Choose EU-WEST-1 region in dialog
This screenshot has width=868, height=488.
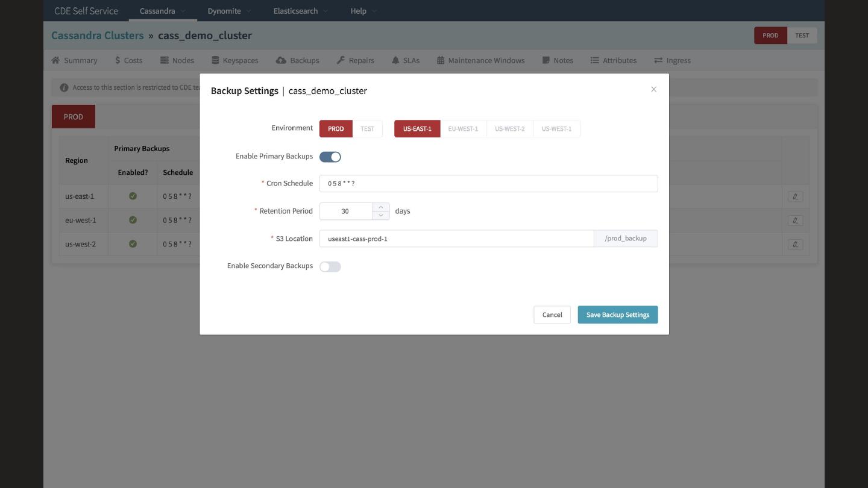pos(463,128)
